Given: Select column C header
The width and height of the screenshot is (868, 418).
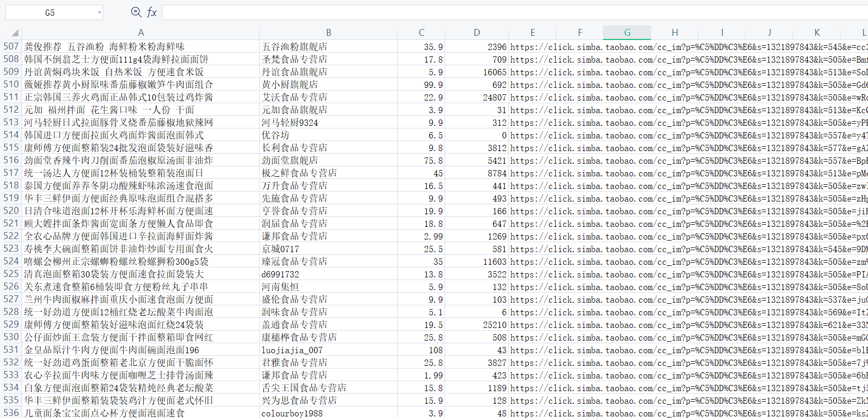Looking at the screenshot, I should [421, 33].
